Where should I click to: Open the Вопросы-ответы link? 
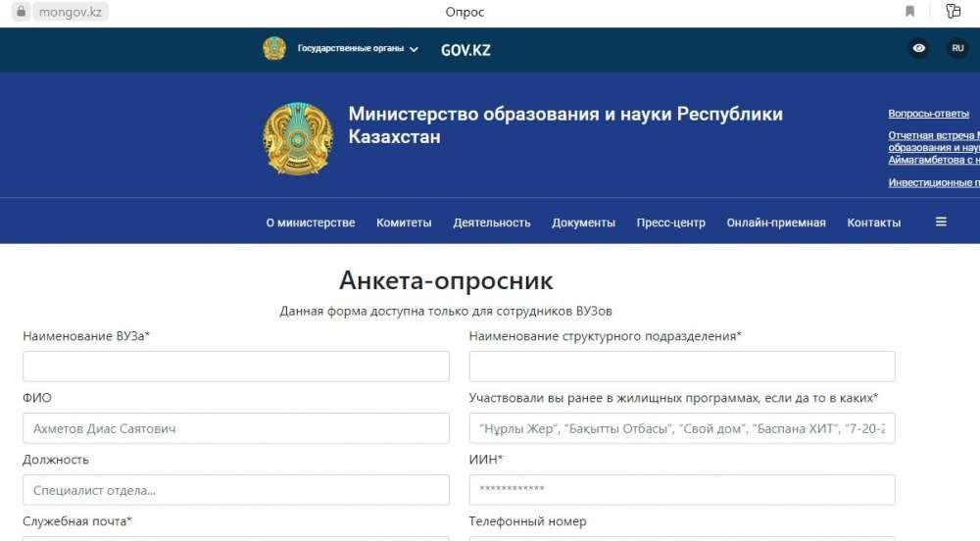[x=928, y=114]
